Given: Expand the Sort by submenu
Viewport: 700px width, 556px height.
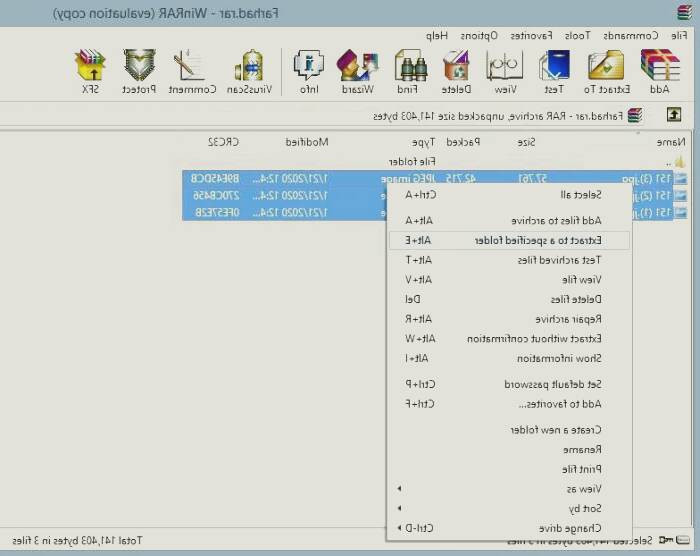Looking at the screenshot, I should point(508,508).
